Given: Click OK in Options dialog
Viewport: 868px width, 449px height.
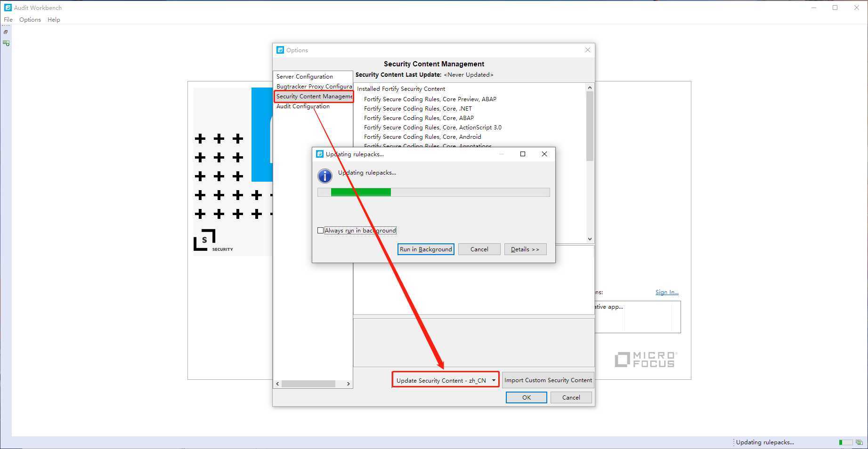Looking at the screenshot, I should click(526, 397).
